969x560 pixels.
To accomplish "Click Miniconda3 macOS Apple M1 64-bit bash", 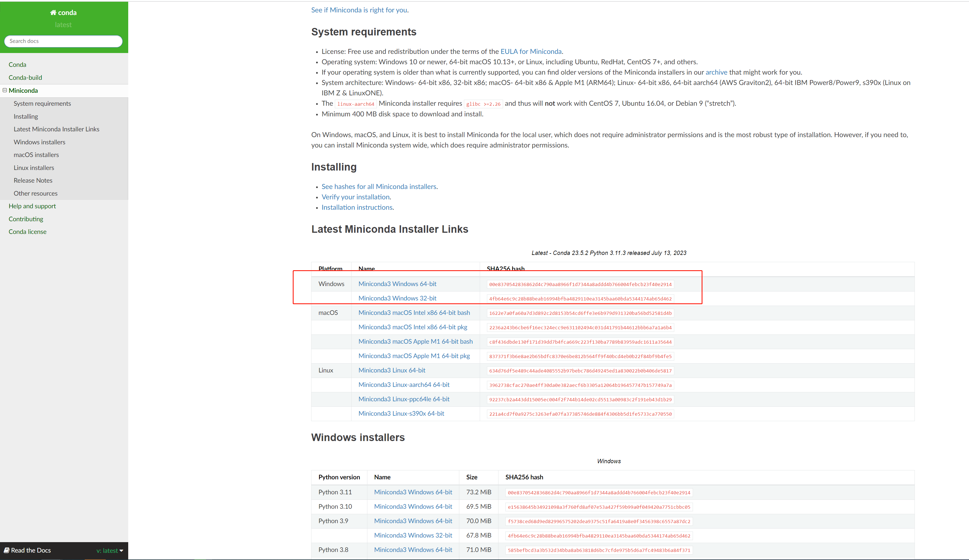I will [x=416, y=341].
